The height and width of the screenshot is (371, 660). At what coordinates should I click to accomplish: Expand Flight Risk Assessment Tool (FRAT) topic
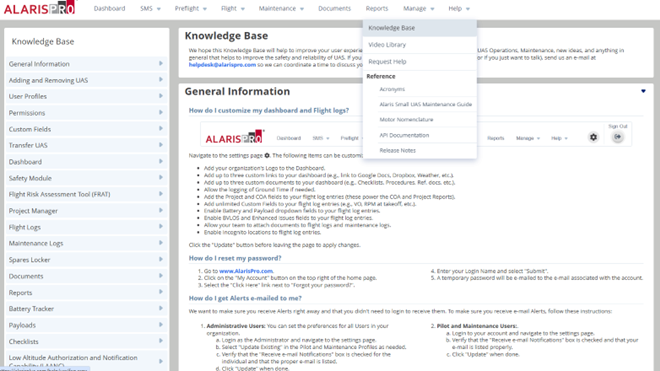pos(86,194)
